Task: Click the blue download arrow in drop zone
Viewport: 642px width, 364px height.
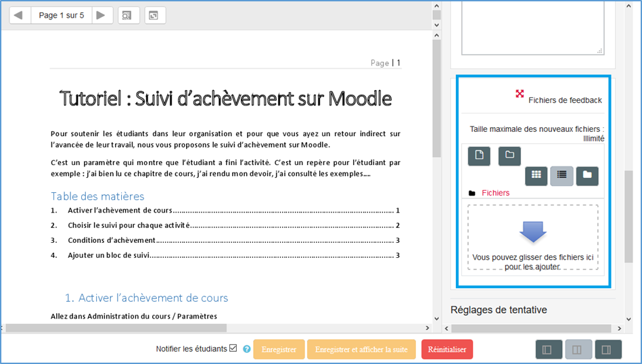Action: point(532,233)
